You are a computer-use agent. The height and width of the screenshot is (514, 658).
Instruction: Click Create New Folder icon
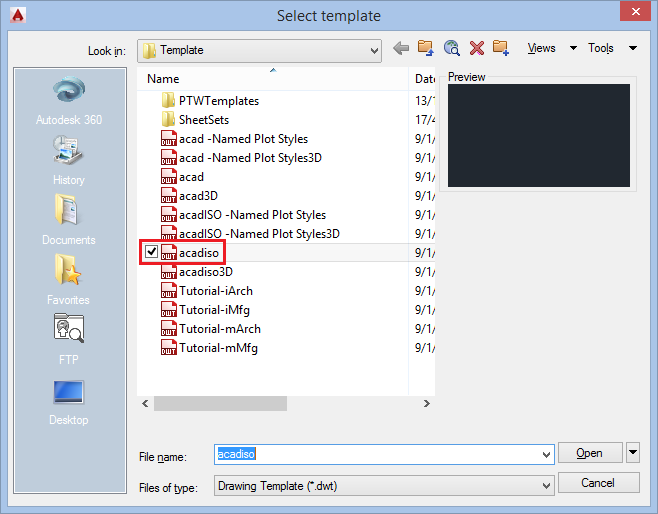tap(501, 48)
